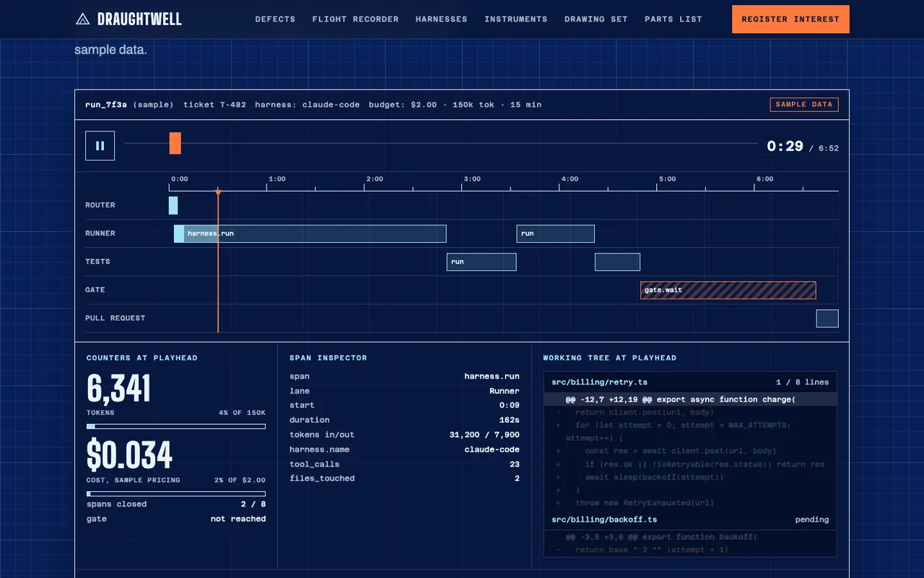Click the Draughtwell brand name link

tap(139, 20)
